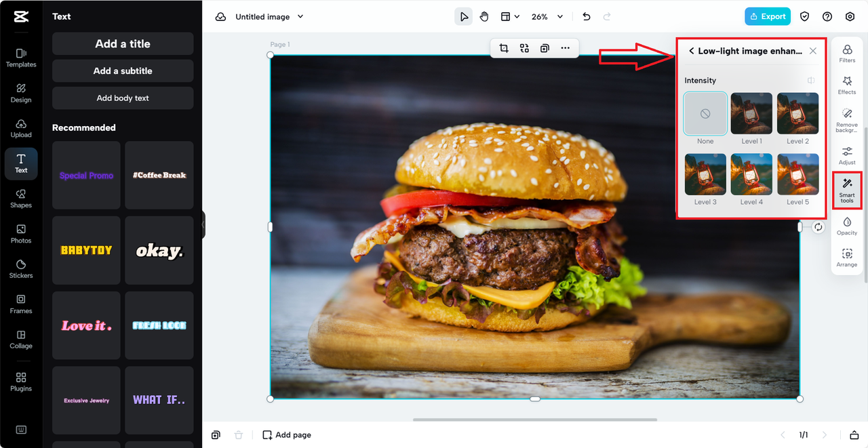
Task: Click the replace image icon in floating toolbar
Action: (x=524, y=48)
